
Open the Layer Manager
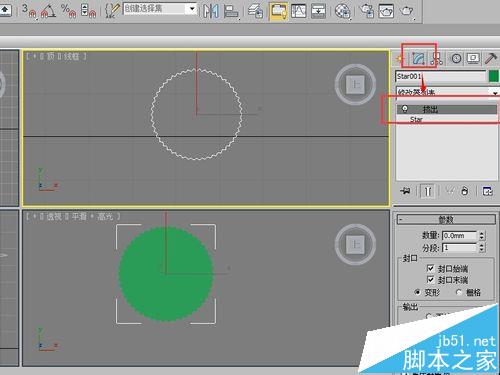(x=256, y=11)
